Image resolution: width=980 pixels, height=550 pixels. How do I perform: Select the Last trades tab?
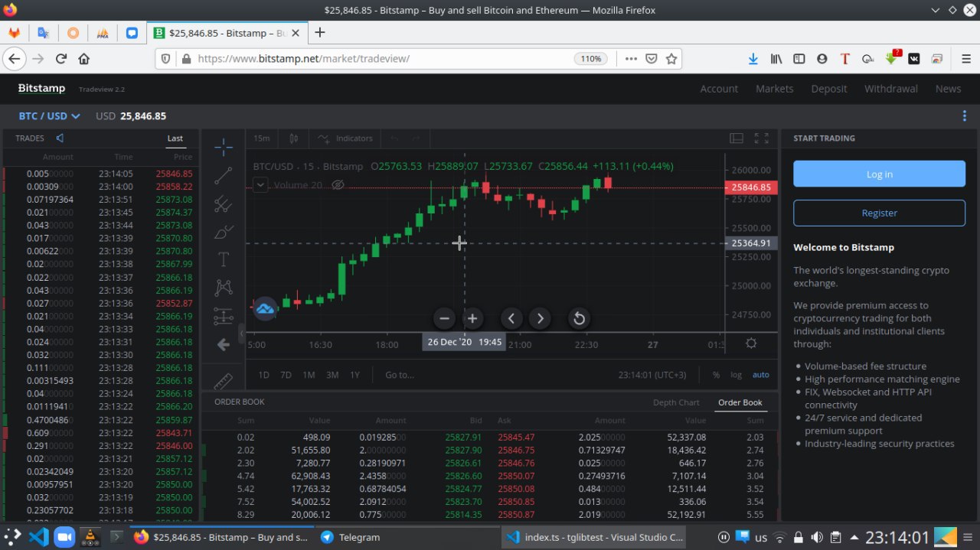[x=175, y=138]
